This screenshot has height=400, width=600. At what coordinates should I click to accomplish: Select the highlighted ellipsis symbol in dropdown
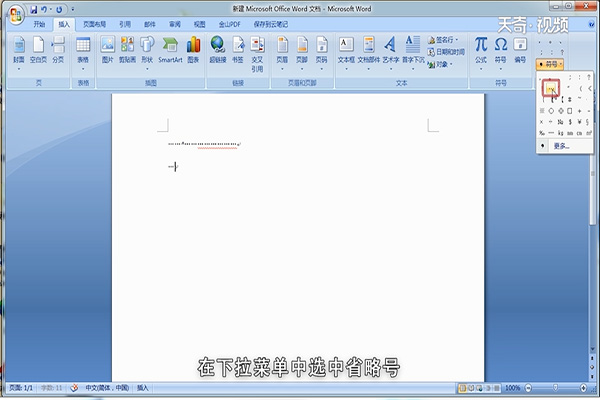pyautogui.click(x=550, y=88)
